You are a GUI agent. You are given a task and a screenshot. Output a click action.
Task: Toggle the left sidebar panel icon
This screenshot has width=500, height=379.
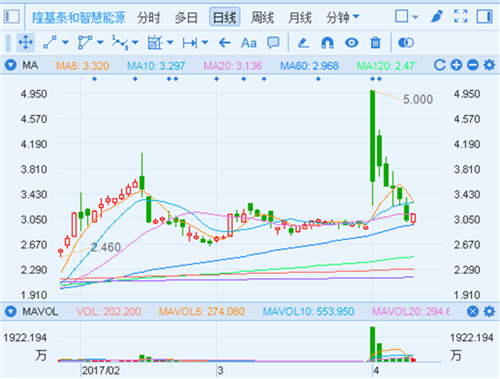click(11, 16)
